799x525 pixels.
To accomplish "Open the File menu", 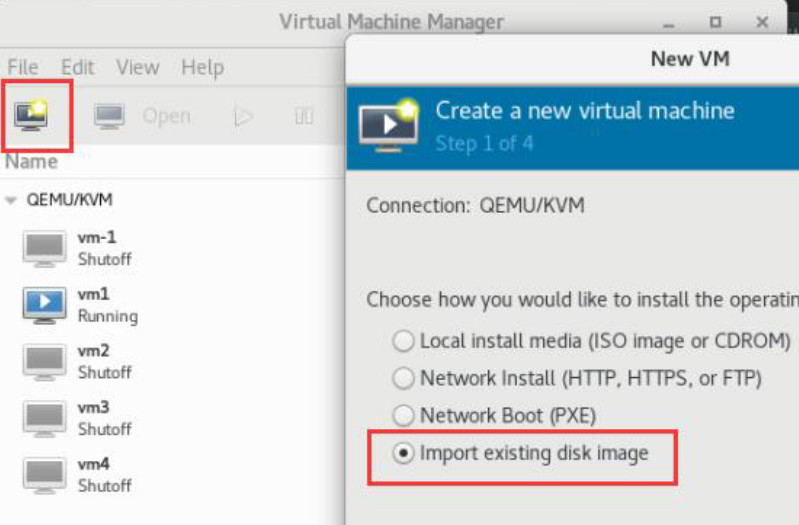I will (23, 67).
